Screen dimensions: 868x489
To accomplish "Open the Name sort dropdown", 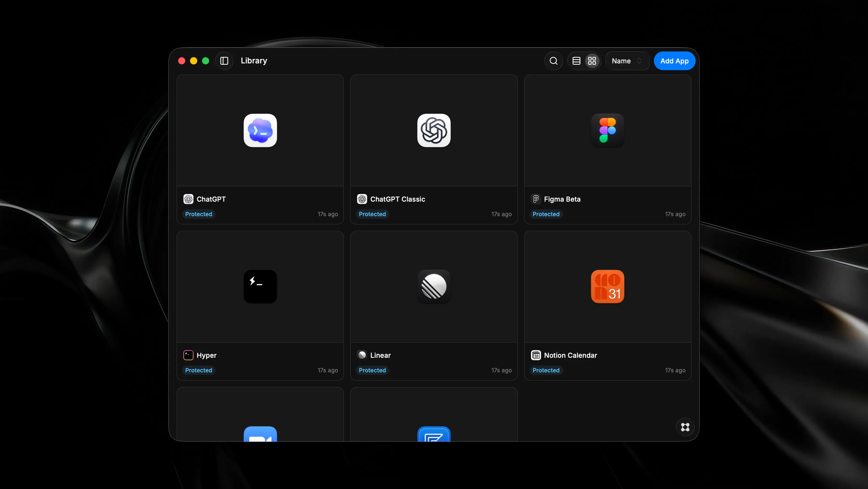I will tap(627, 61).
